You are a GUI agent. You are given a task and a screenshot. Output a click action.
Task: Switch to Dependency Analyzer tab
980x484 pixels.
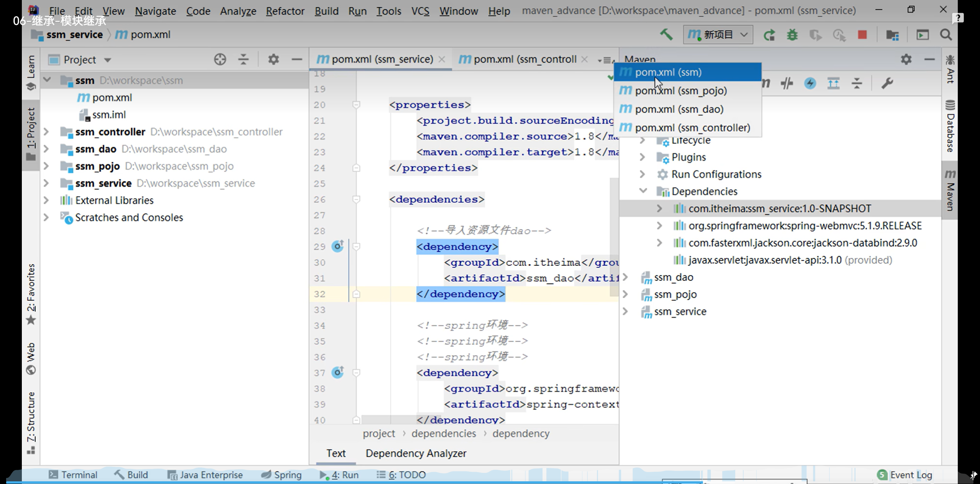pos(416,453)
